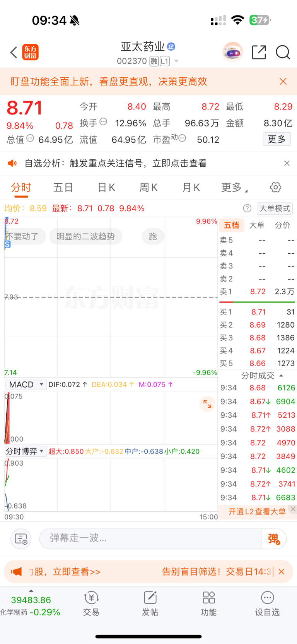Collapse the 分时成交 section arrow
Image resolution: width=297 pixels, height=644 pixels.
point(281,376)
